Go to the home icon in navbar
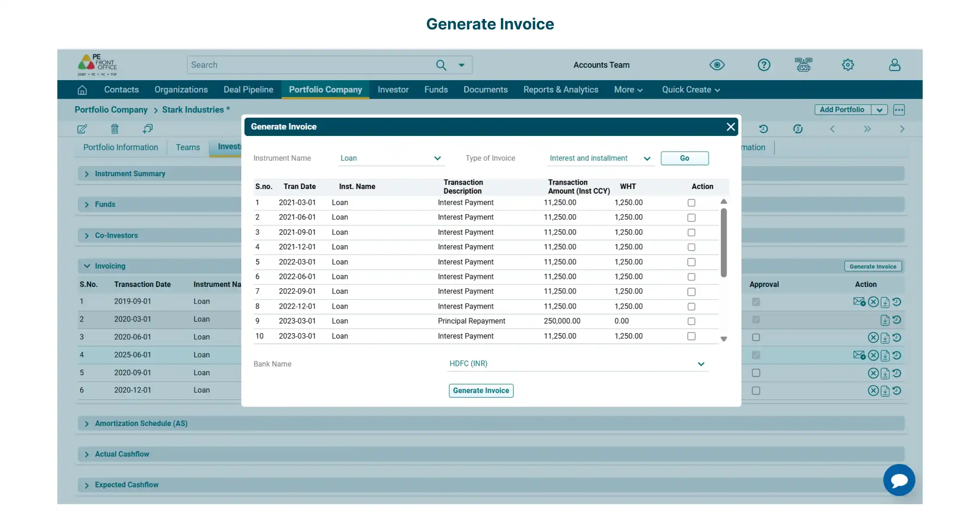This screenshot has width=980, height=515. click(82, 90)
